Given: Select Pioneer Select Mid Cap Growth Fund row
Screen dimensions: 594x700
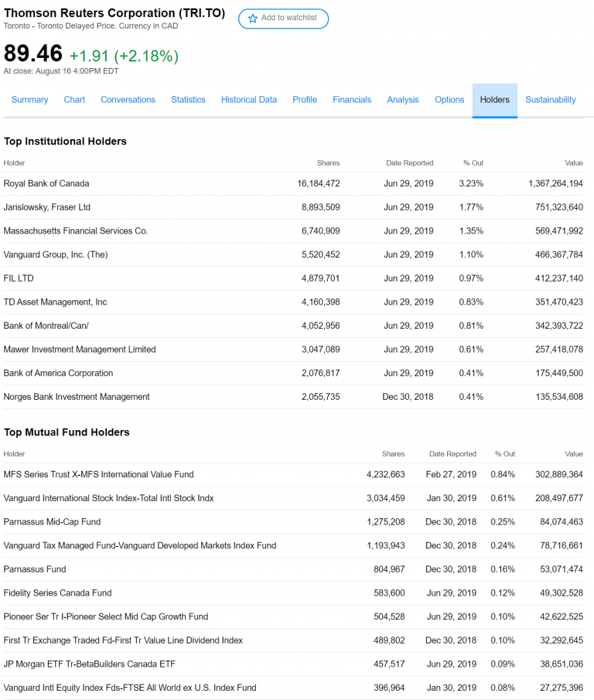Looking at the screenshot, I should point(293,616).
